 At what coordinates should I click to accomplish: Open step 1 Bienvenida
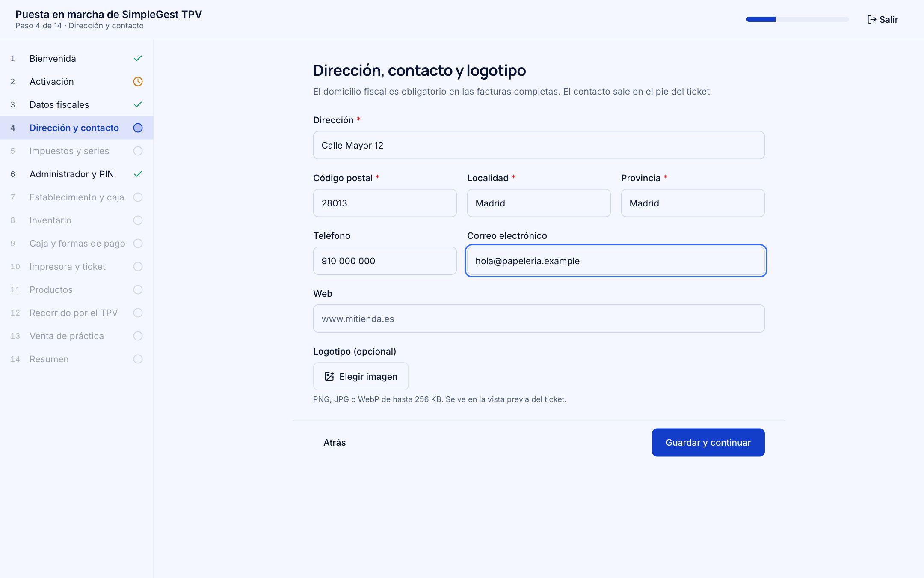(x=77, y=58)
